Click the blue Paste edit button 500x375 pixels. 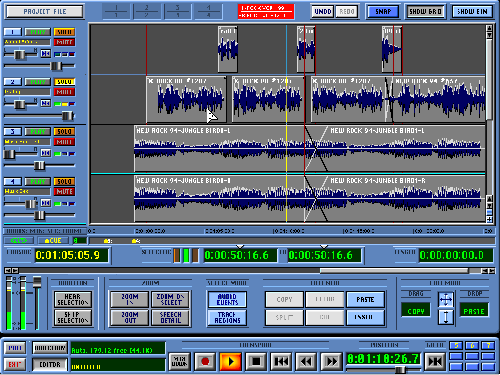coord(365,299)
